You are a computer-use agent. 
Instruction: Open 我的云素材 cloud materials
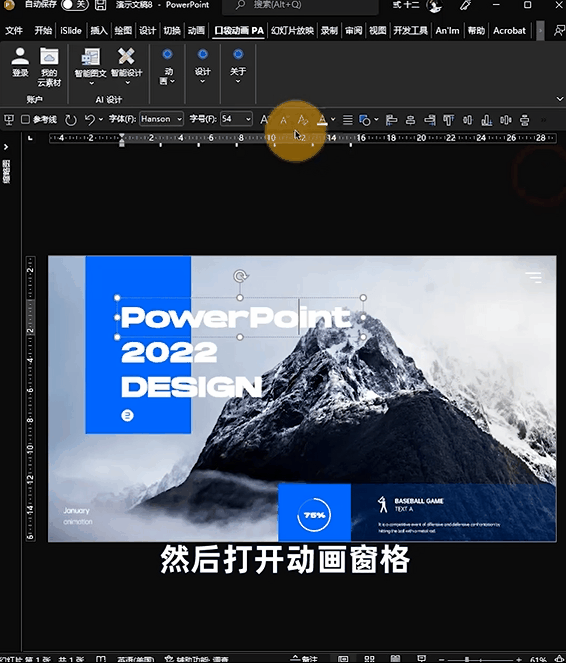click(x=49, y=67)
